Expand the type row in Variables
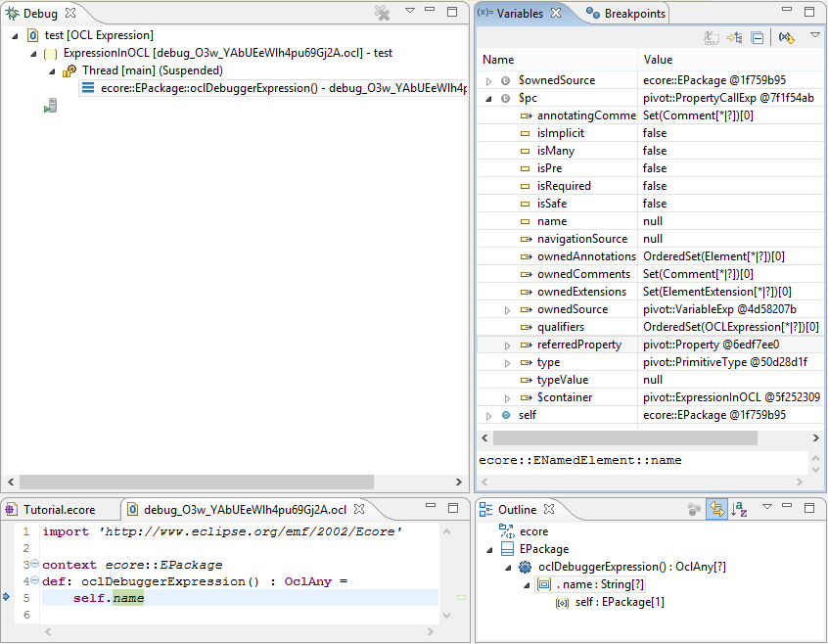 507,363
